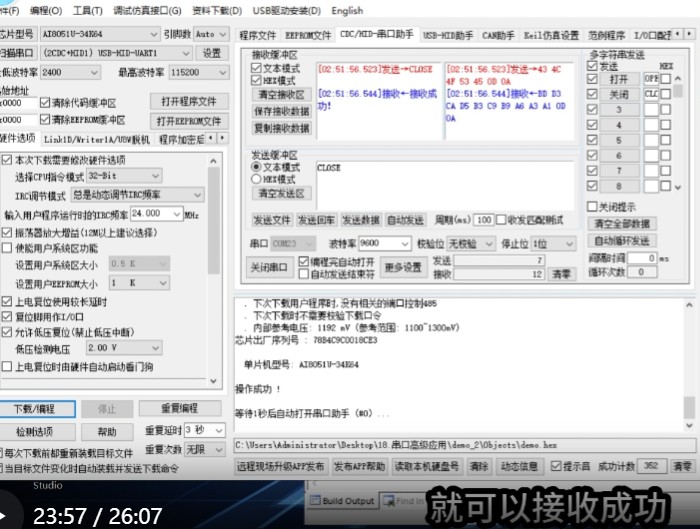
Task: Select send buffer HEX模式 radio button
Action: 256,179
